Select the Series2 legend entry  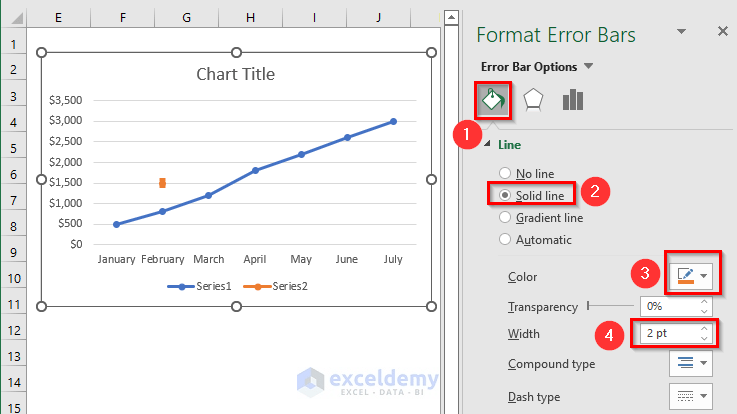275,286
